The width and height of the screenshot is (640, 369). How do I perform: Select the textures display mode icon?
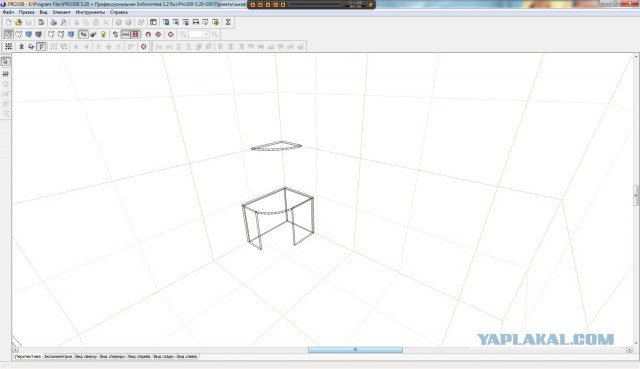(x=38, y=34)
